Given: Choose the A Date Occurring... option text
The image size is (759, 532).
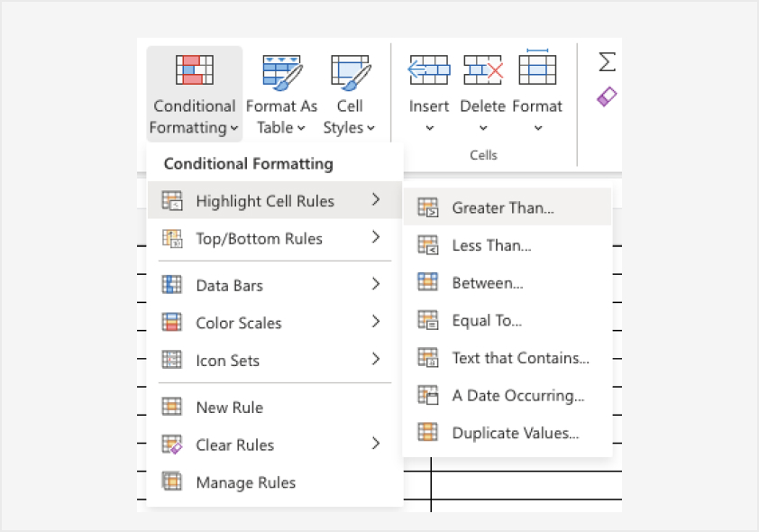Looking at the screenshot, I should click(x=518, y=396).
